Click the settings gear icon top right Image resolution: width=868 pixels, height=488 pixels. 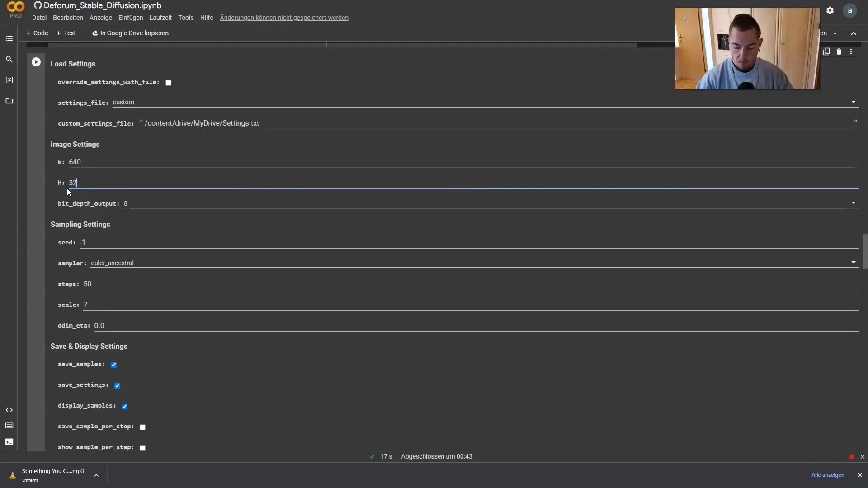point(830,11)
